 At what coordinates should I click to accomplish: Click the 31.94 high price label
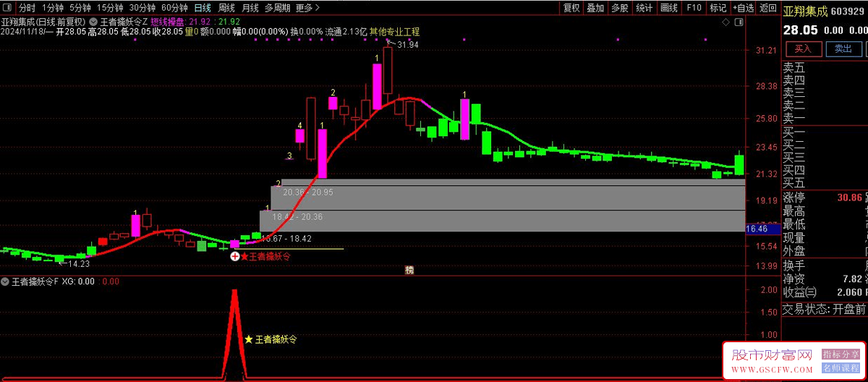tap(409, 45)
